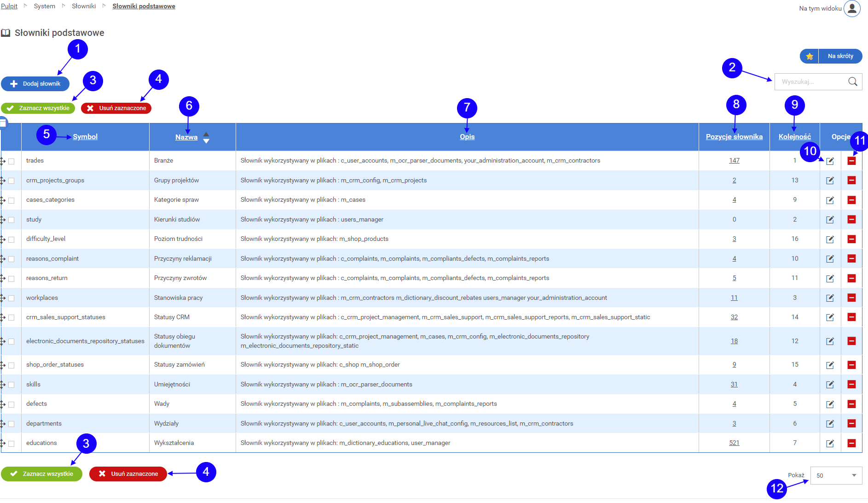Toggle the sort arrows next to Nazwa
The height and width of the screenshot is (503, 868).
pyautogui.click(x=206, y=138)
